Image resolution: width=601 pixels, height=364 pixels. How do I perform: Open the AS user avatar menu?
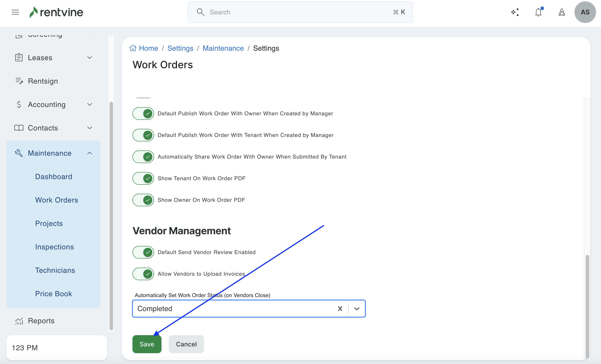(x=585, y=12)
